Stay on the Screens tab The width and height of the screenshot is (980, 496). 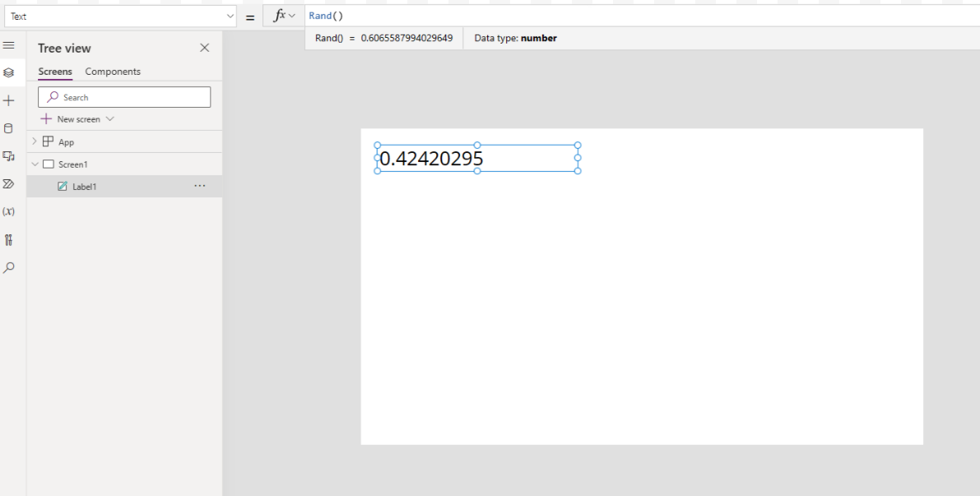(54, 72)
